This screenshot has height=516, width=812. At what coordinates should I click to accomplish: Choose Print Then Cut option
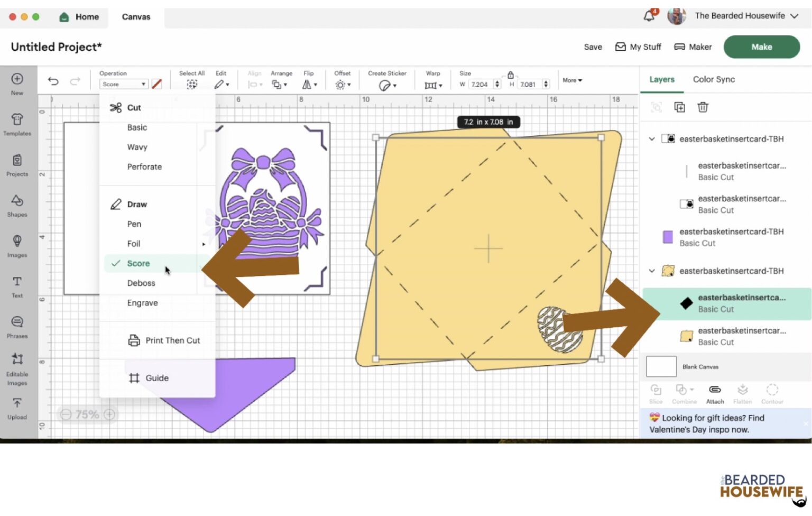(x=172, y=340)
